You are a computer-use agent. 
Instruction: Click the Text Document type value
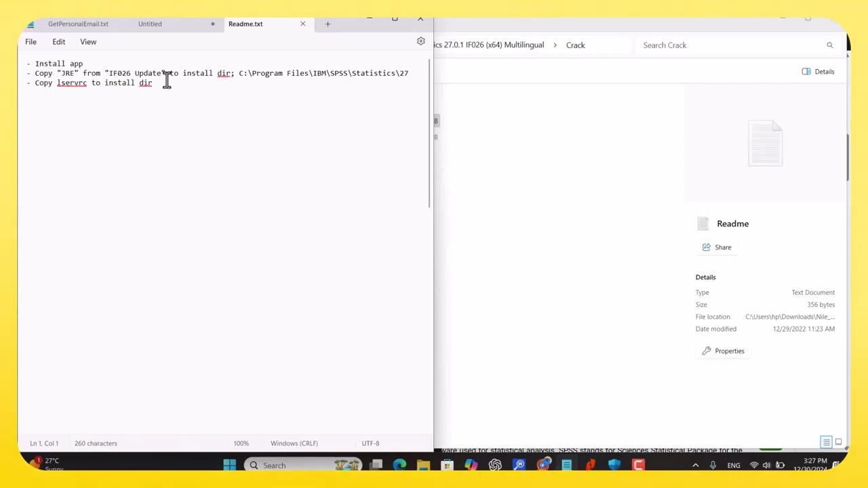tap(813, 292)
